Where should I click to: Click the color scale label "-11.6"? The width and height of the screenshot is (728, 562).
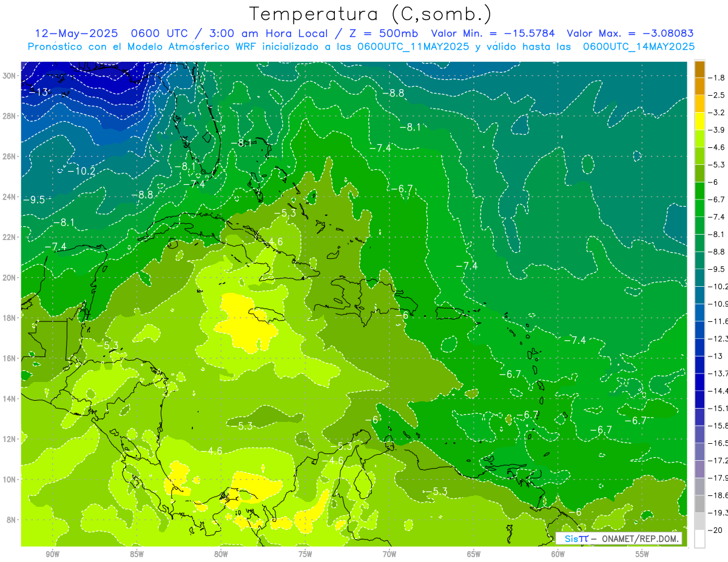pyautogui.click(x=718, y=321)
